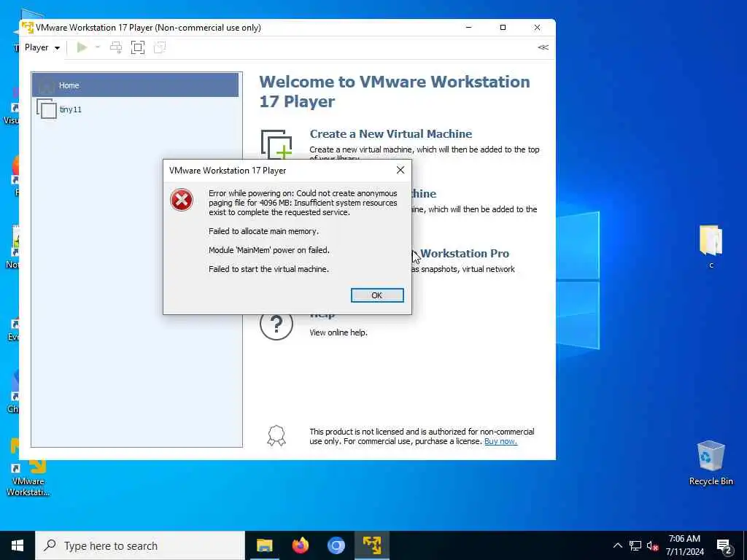Open the Windows Start menu

coord(18,545)
